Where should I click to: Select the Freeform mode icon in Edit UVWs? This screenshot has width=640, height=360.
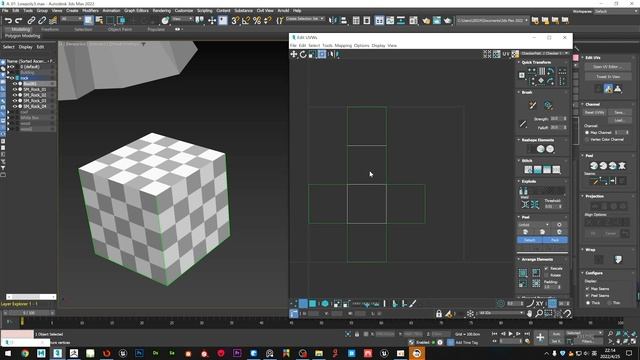[x=322, y=54]
